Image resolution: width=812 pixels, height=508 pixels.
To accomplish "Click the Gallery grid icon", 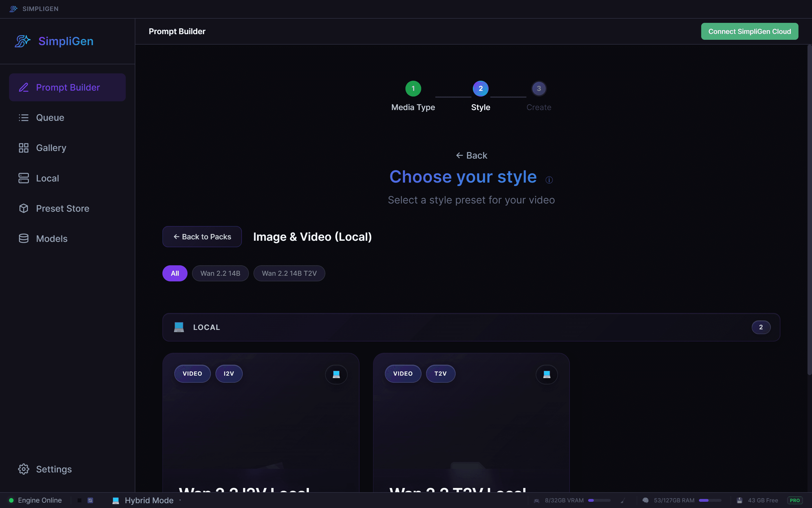I will 23,148.
